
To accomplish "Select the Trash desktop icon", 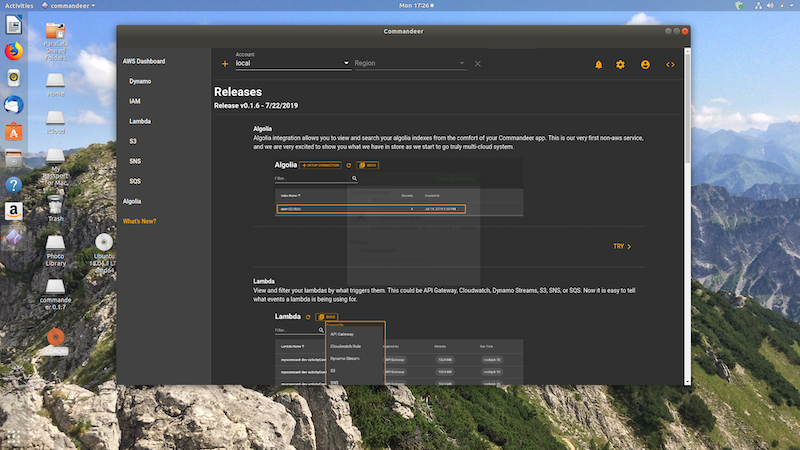I will pos(56,209).
